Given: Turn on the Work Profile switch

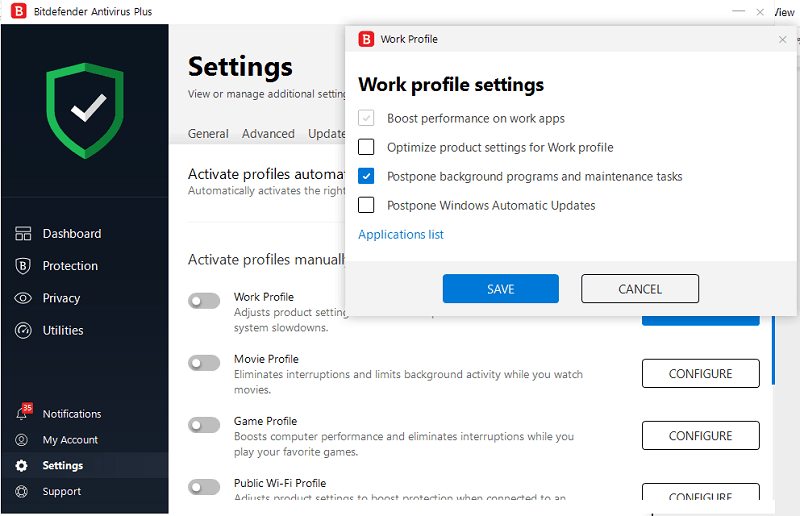Looking at the screenshot, I should pyautogui.click(x=204, y=301).
